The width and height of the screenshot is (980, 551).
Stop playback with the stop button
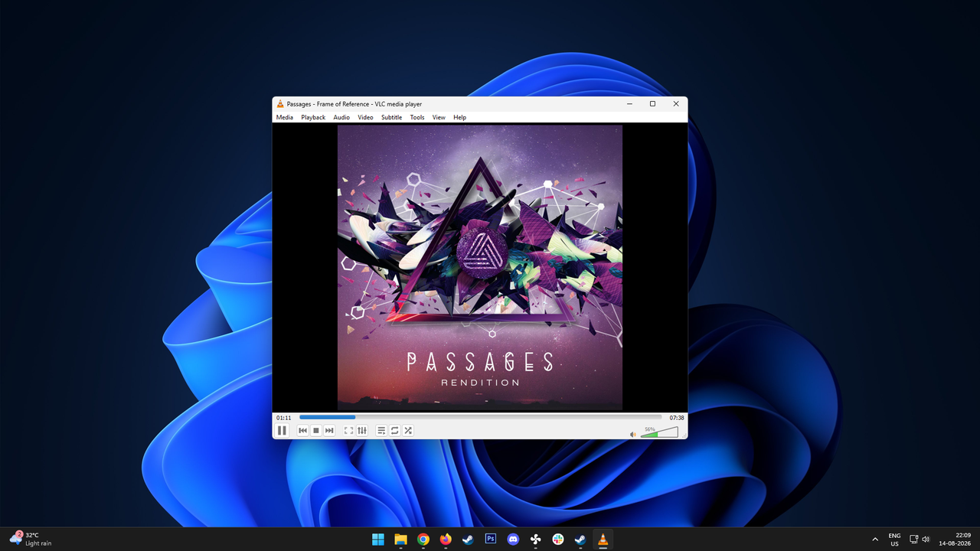315,431
